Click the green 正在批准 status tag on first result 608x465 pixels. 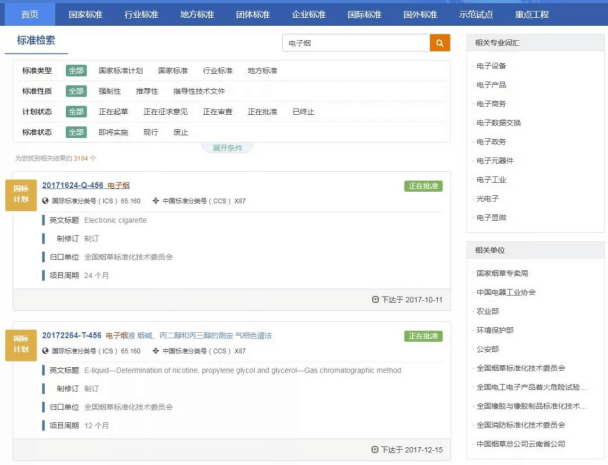tap(423, 186)
